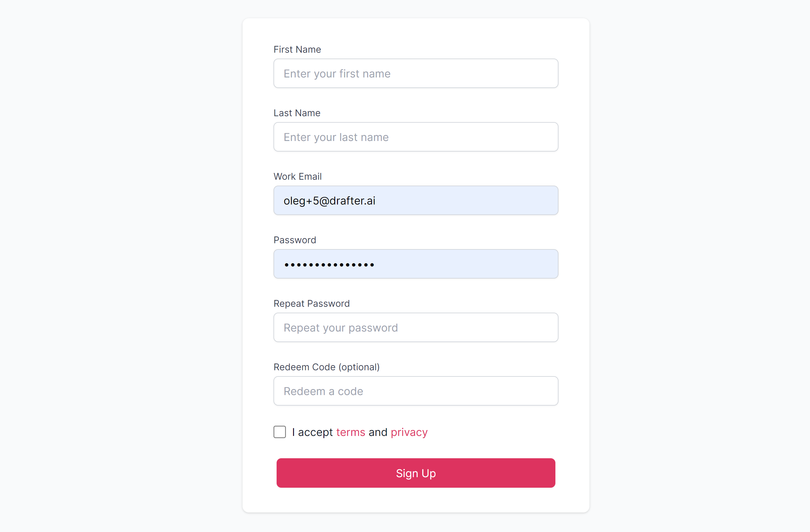
Task: Click the "Redeem Code (optional)" label
Action: tap(326, 367)
